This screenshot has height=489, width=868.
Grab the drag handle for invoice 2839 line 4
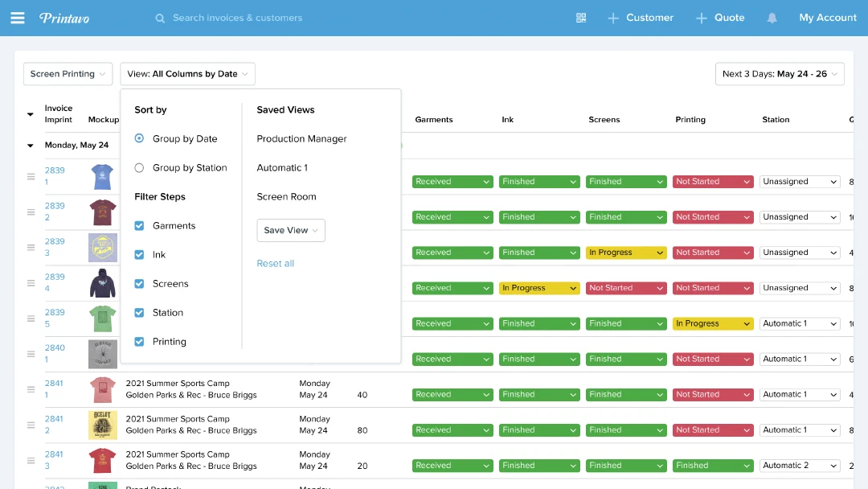31,283
